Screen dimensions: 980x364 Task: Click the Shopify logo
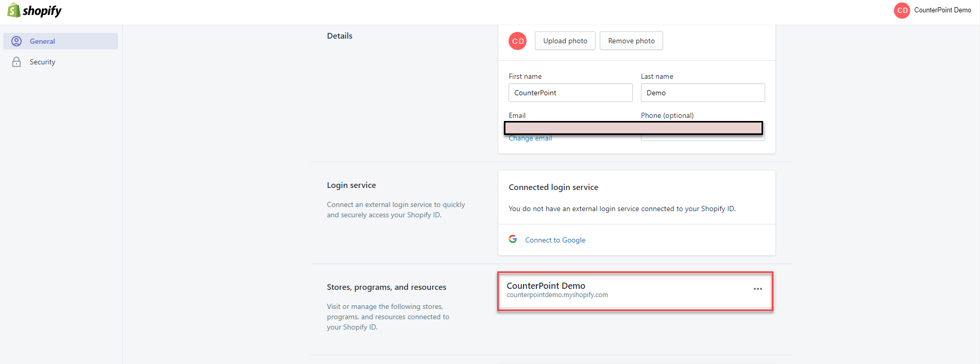tap(35, 10)
